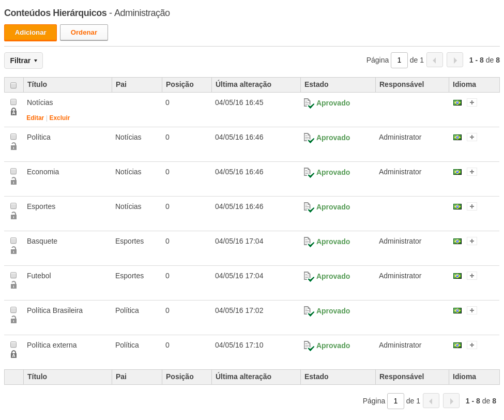Toggle the select-all checkbox in table header
504x420 pixels.
point(13,85)
